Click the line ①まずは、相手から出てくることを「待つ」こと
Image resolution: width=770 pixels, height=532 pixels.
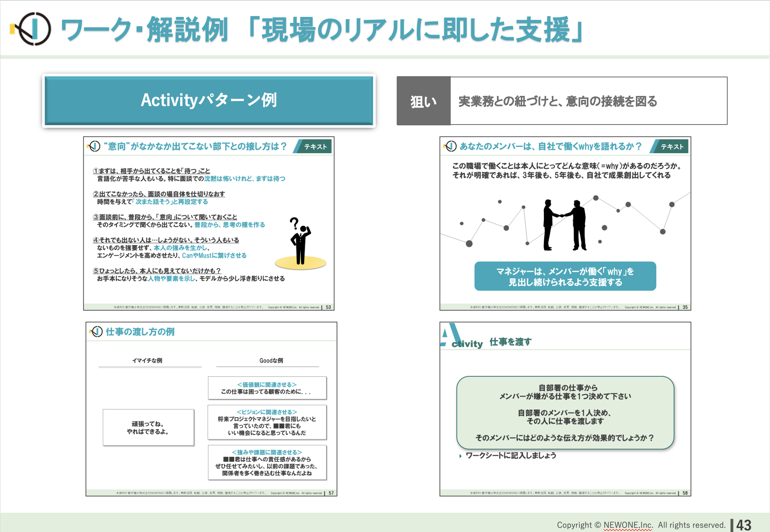click(152, 171)
